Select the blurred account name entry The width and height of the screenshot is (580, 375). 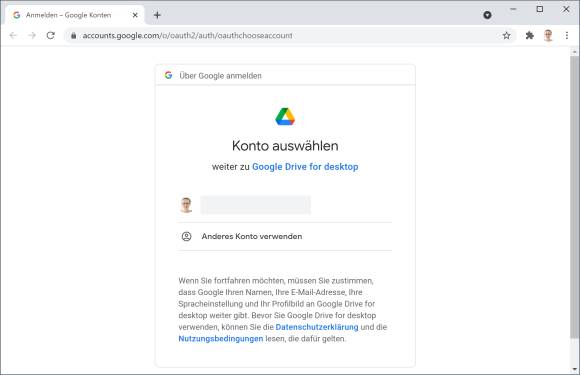pyautogui.click(x=256, y=205)
